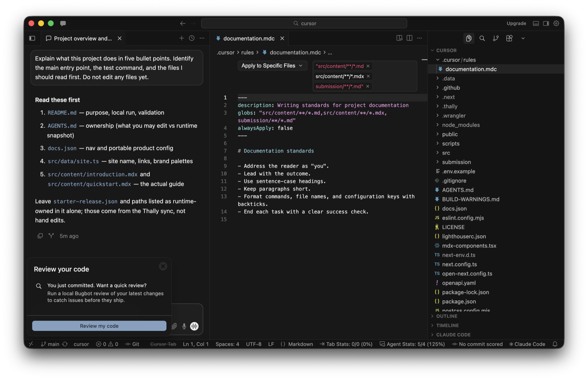
Task: Open settings gear icon in title bar
Action: click(556, 23)
